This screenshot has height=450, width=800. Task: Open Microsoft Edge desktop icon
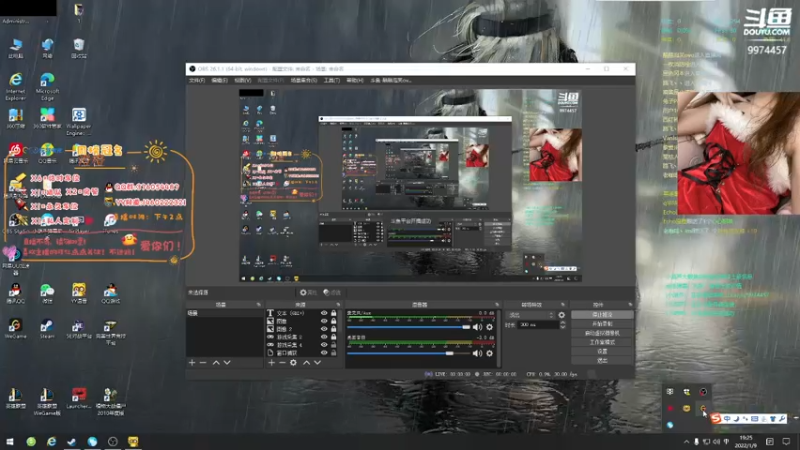pyautogui.click(x=47, y=86)
